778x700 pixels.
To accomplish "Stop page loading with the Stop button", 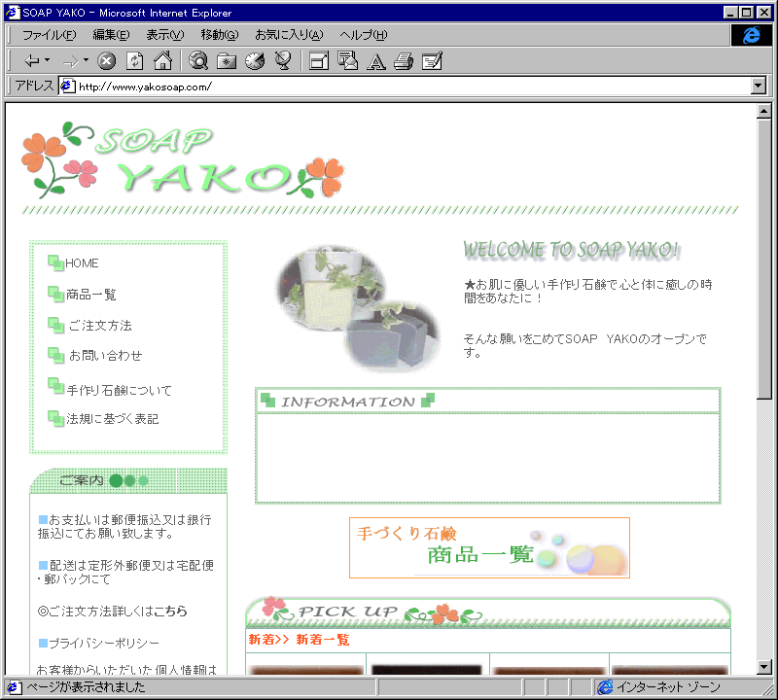I will [x=106, y=61].
